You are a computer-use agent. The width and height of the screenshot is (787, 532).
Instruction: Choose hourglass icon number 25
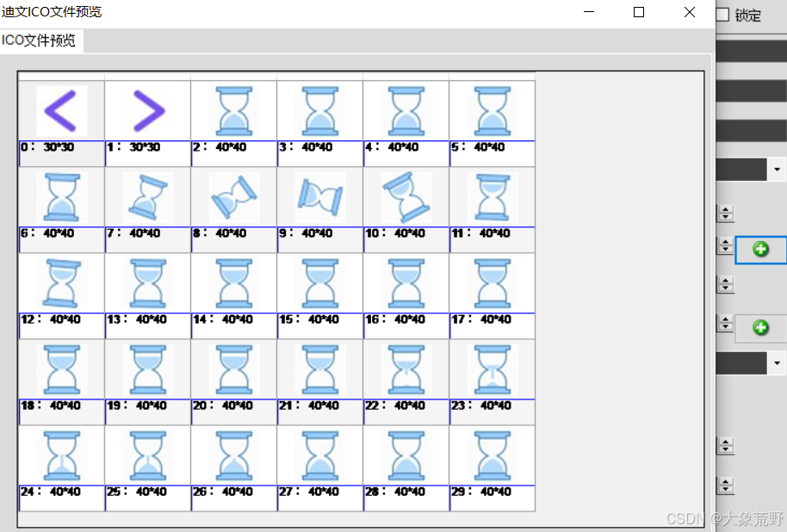click(147, 456)
